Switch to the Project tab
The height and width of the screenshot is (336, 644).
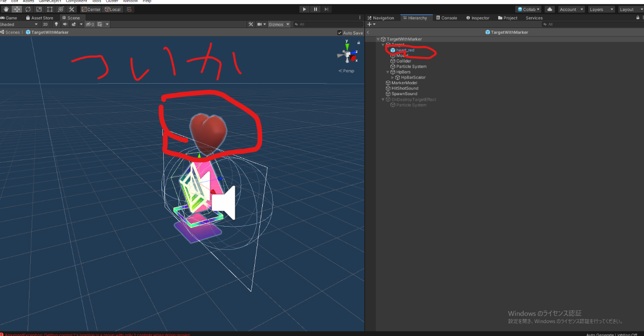508,18
